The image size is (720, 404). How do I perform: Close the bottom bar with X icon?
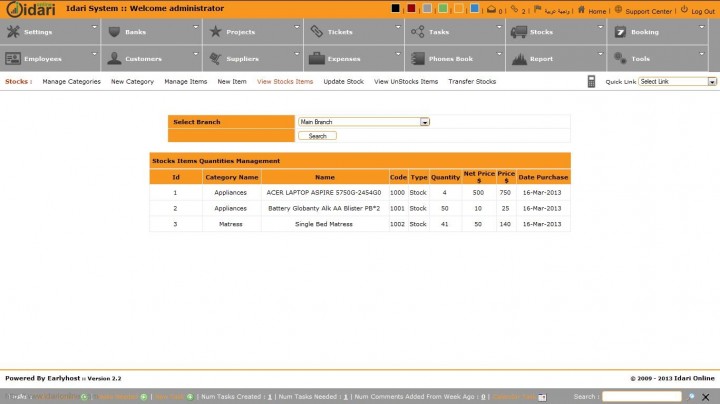coord(706,397)
